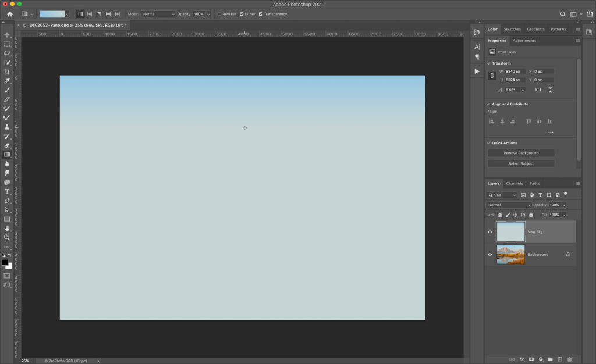Image resolution: width=596 pixels, height=364 pixels.
Task: Click the delete layer trash icon
Action: [x=569, y=359]
